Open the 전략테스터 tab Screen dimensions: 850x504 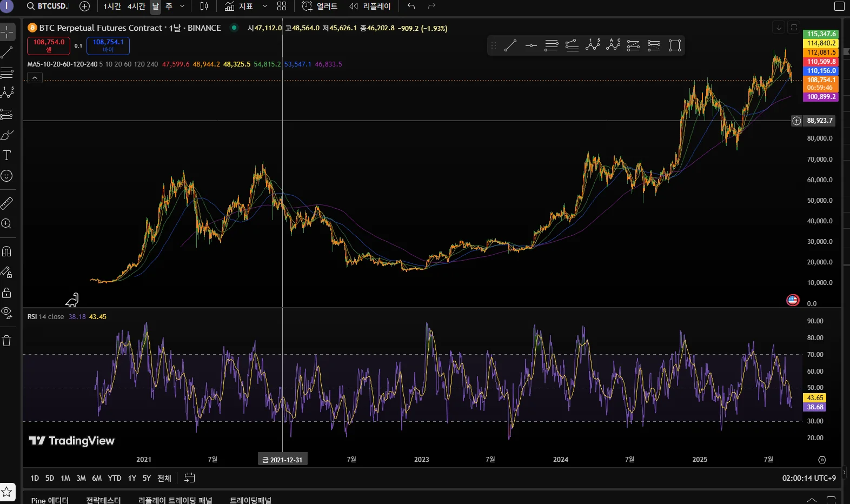coord(103,500)
